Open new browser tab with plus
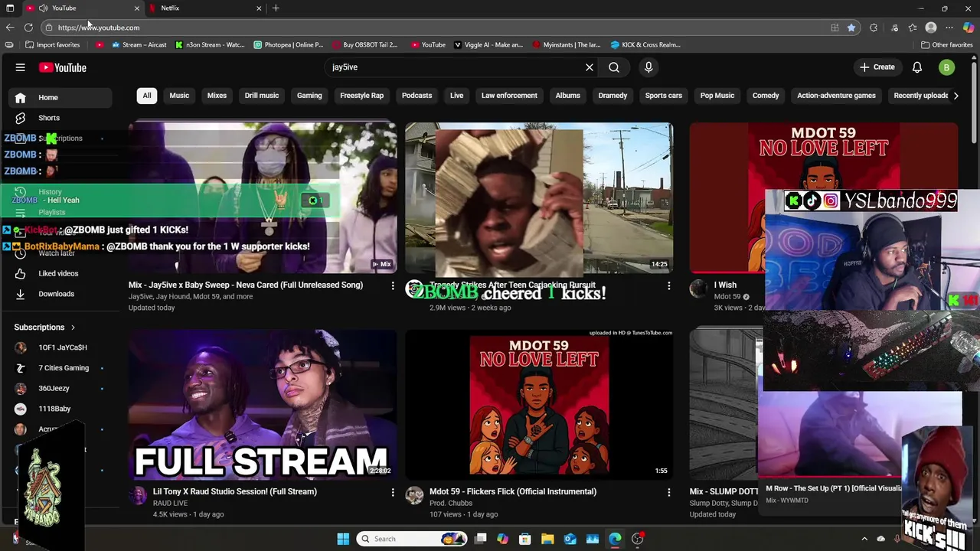 (276, 8)
